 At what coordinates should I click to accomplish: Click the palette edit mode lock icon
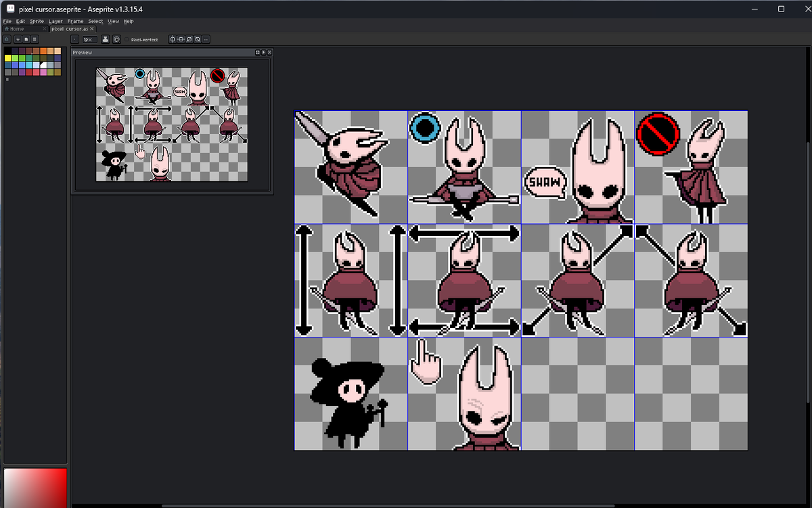[x=7, y=39]
